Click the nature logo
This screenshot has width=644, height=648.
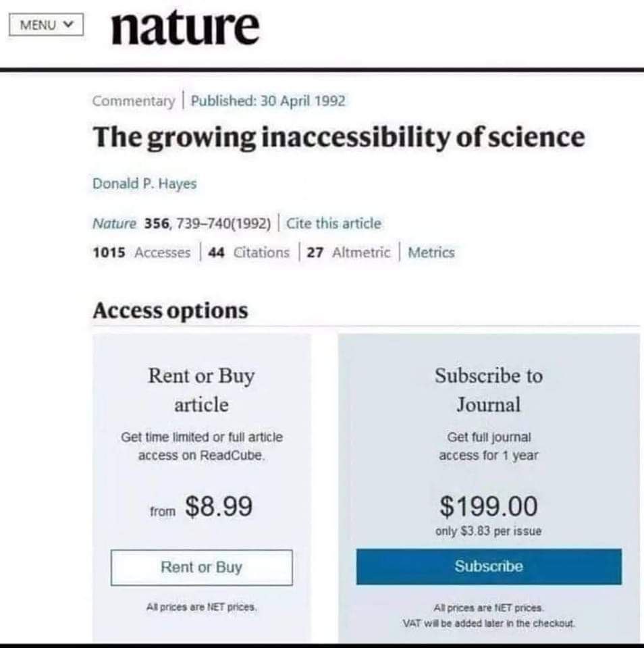[184, 27]
